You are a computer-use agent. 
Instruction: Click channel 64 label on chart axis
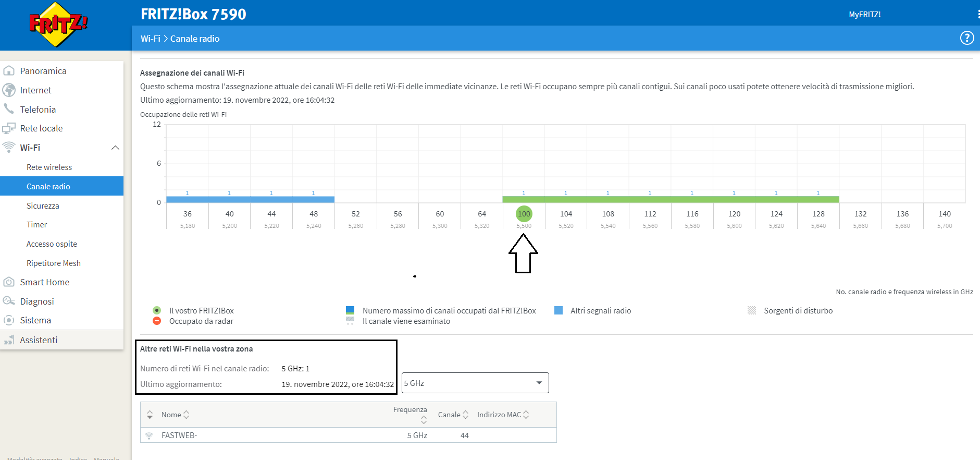pyautogui.click(x=482, y=214)
